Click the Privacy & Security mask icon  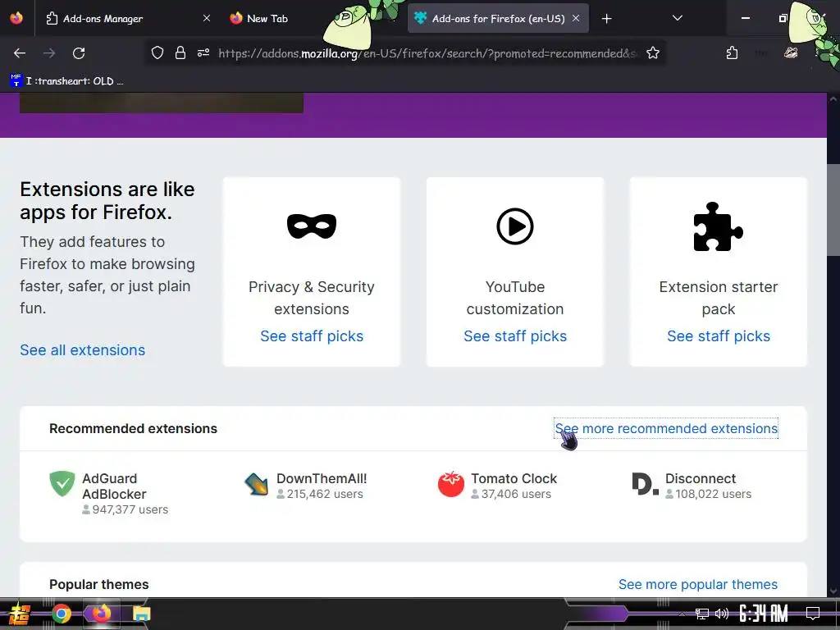[x=312, y=226]
